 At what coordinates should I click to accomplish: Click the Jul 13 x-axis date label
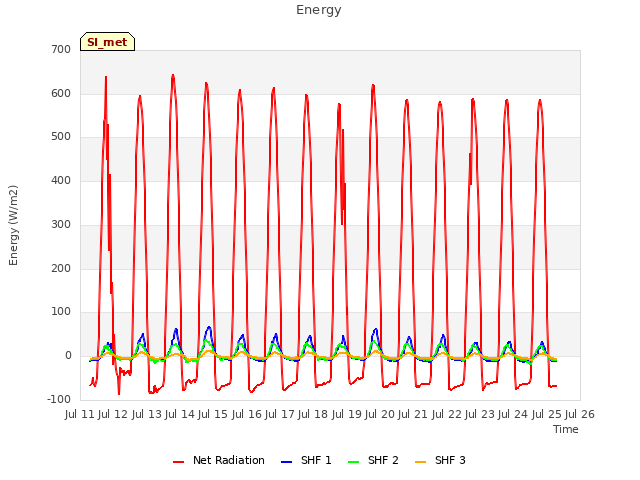click(x=147, y=415)
